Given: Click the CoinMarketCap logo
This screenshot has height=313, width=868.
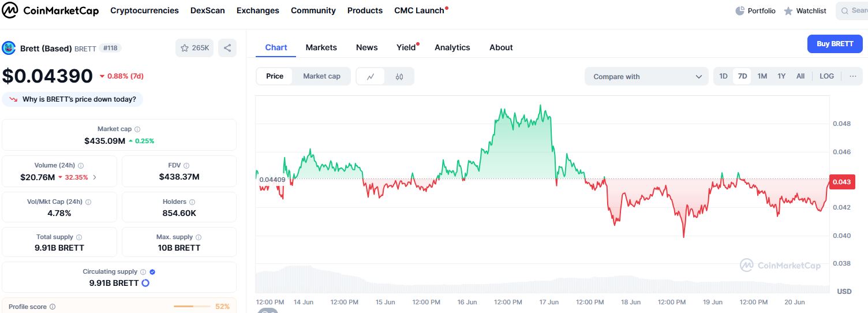Looking at the screenshot, I should click(x=51, y=10).
